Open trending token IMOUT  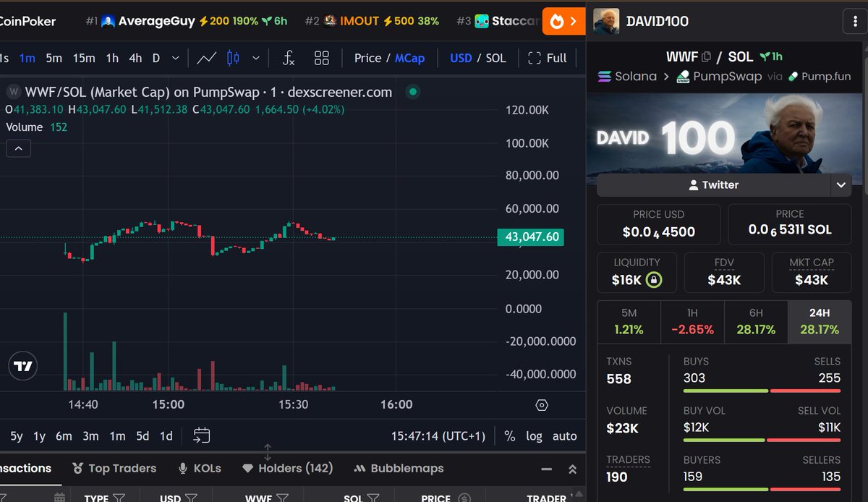(x=372, y=21)
